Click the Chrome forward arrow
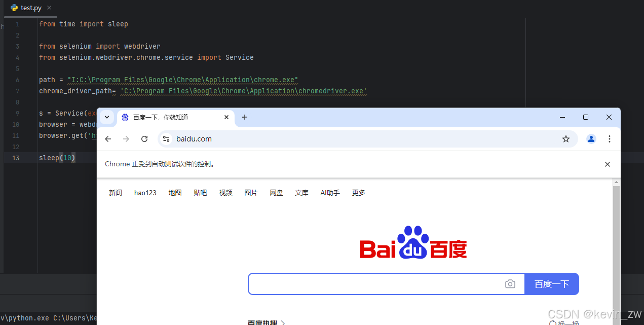Viewport: 644px width, 325px height. [126, 139]
